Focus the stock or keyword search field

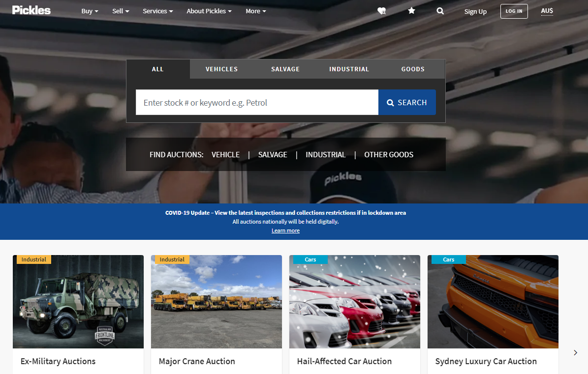[257, 102]
